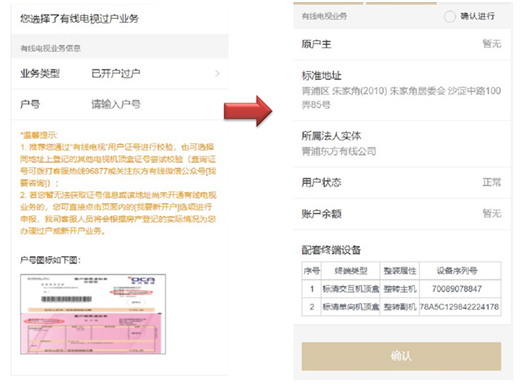
Task: Click the 有线电视业务 header in right panel
Action: pos(324,16)
